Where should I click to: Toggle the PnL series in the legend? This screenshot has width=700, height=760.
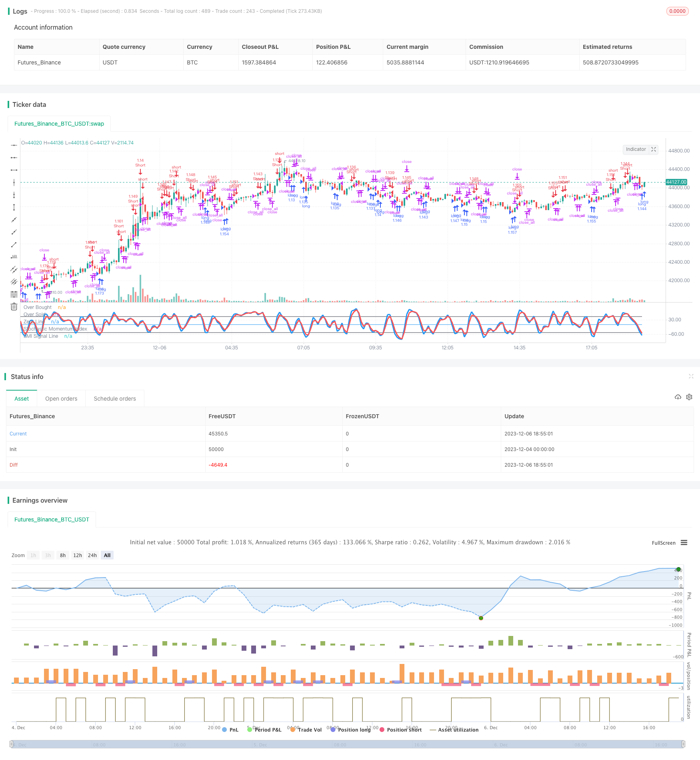232,730
